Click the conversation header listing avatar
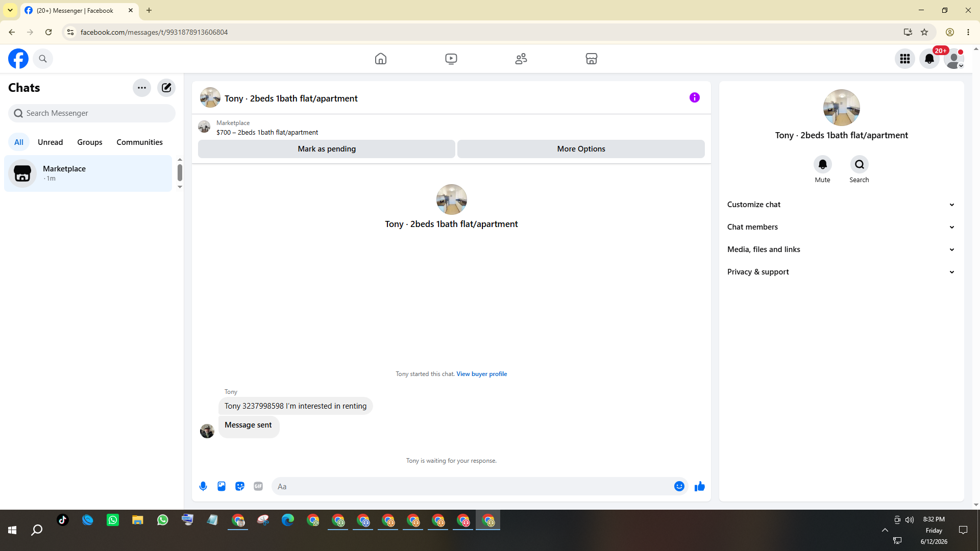 click(210, 97)
